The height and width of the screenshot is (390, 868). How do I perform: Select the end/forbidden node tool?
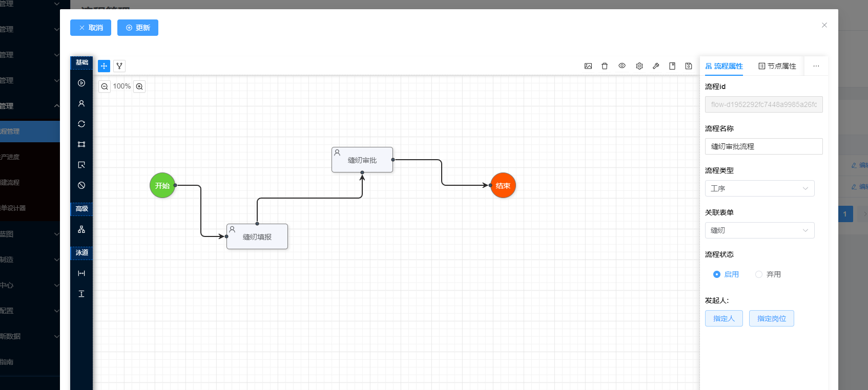point(81,185)
